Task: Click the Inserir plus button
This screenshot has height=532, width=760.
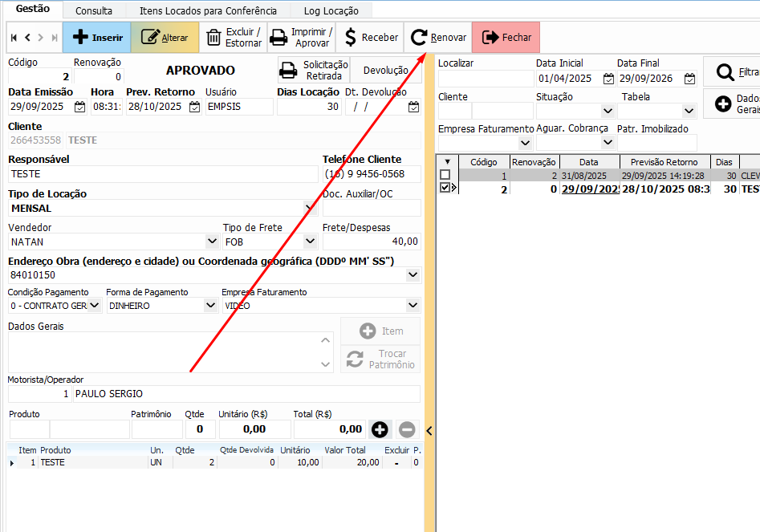Action: pyautogui.click(x=96, y=38)
